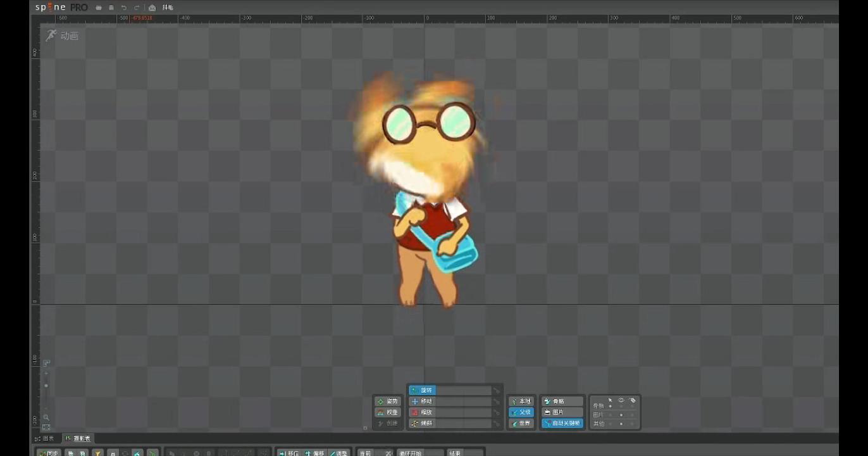
Task: Click the 当前 (Current) frame field
Action: (x=376, y=453)
